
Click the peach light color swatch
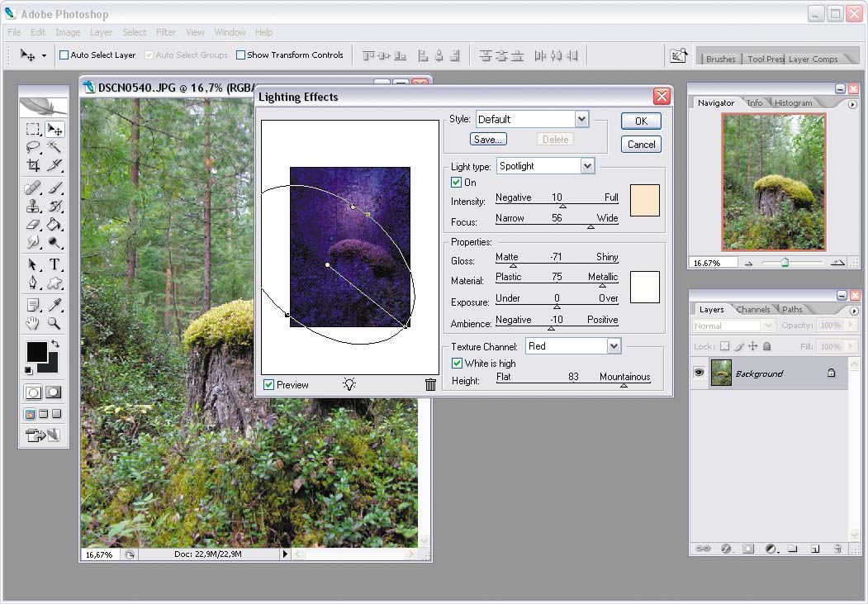point(645,201)
